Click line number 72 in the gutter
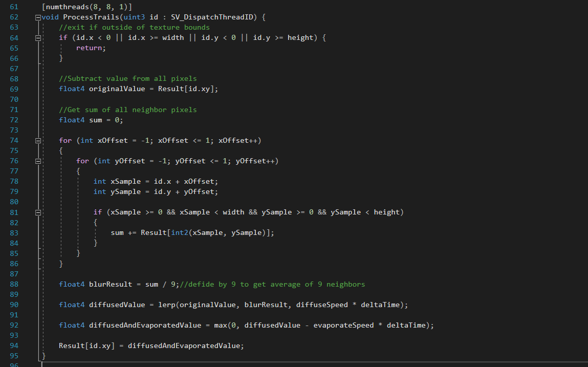The image size is (588, 367). pyautogui.click(x=14, y=120)
